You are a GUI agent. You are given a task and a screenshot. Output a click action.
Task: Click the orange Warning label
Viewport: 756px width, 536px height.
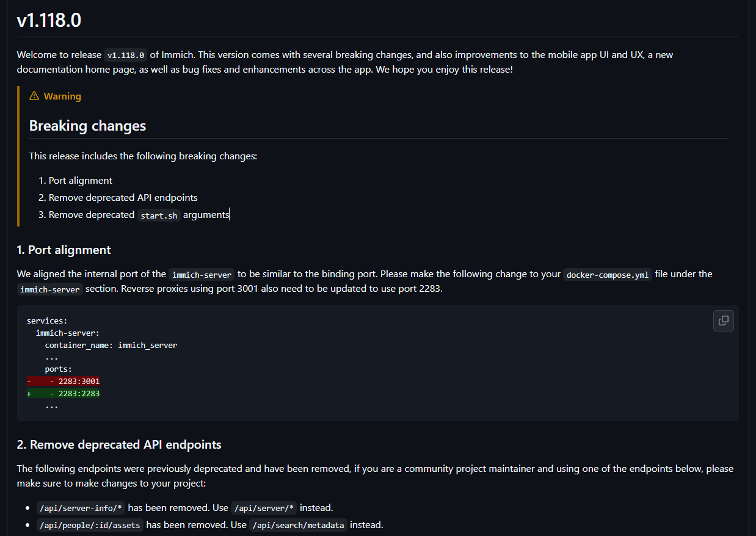click(x=62, y=96)
